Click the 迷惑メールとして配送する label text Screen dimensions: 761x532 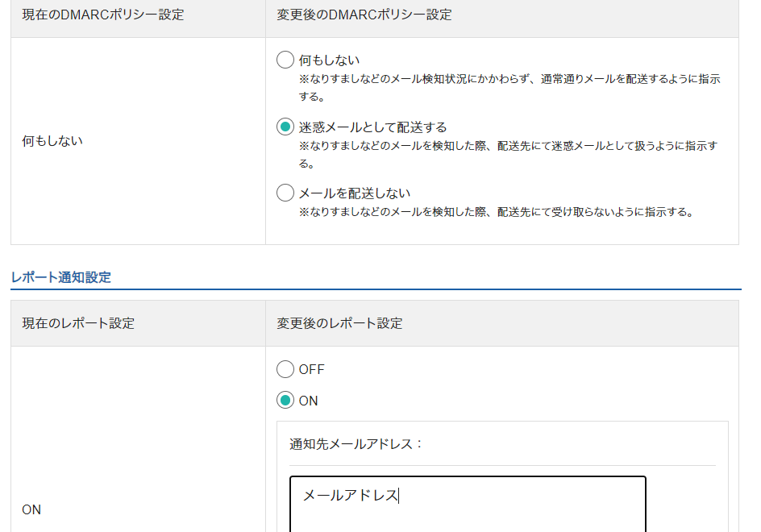pyautogui.click(x=372, y=127)
